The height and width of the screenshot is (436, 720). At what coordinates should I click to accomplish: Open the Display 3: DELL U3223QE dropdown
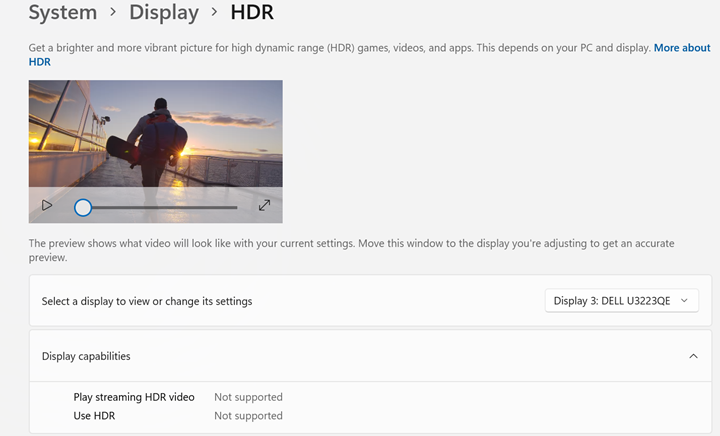pyautogui.click(x=622, y=301)
